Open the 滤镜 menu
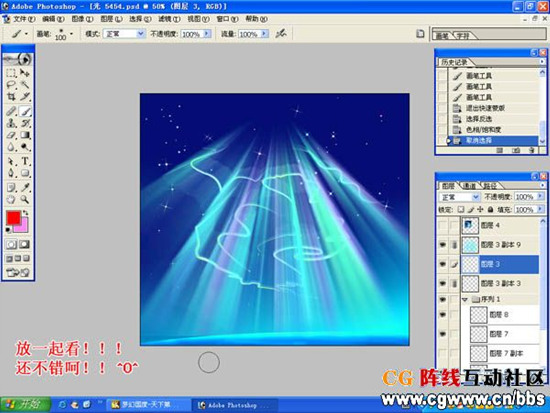 (169, 19)
